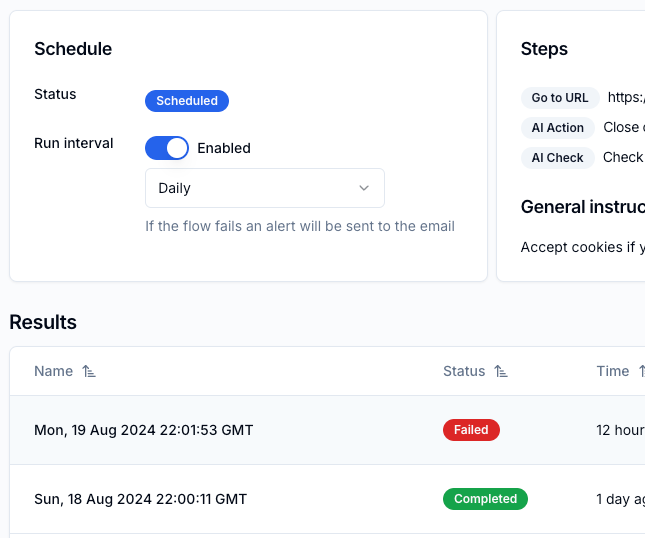Sort results by the Time header
Image resolution: width=645 pixels, height=538 pixels.
click(613, 371)
